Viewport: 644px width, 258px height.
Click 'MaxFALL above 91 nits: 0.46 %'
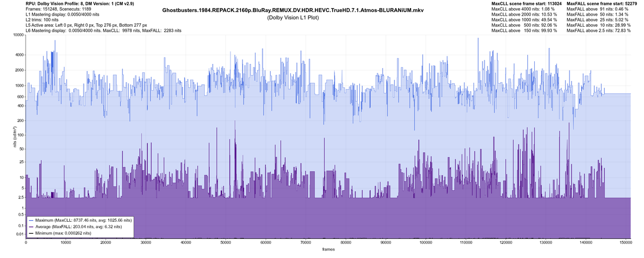[597, 9]
